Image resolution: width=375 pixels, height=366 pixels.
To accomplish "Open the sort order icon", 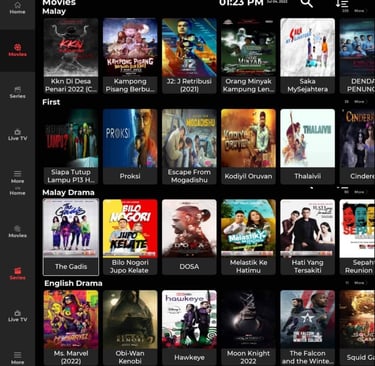I will pos(342,3).
